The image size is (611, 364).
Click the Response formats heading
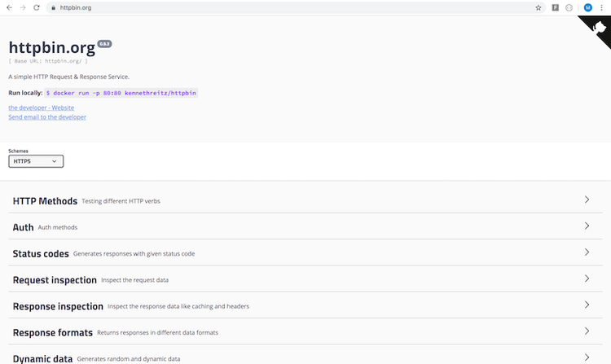pyautogui.click(x=53, y=332)
